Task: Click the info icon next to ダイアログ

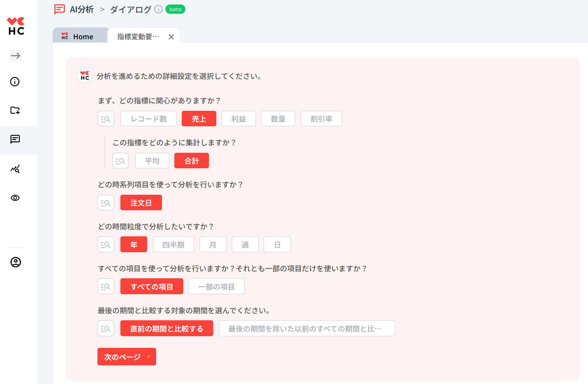Action: (158, 9)
